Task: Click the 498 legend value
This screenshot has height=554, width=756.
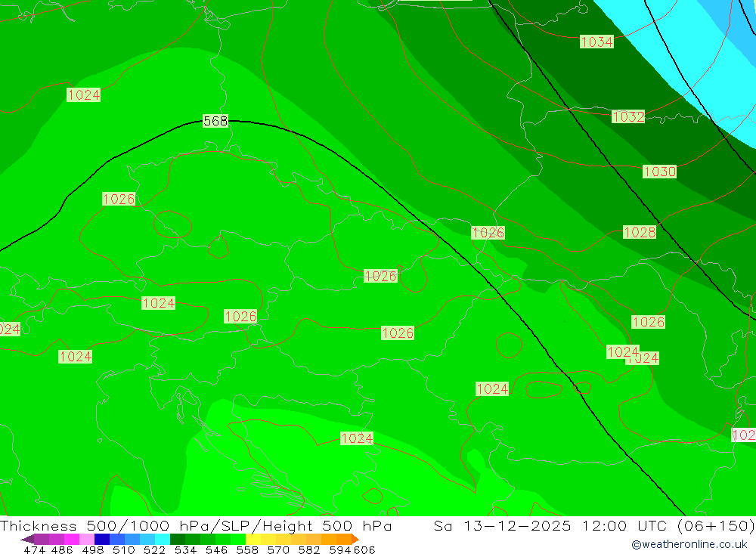Action: (93, 550)
